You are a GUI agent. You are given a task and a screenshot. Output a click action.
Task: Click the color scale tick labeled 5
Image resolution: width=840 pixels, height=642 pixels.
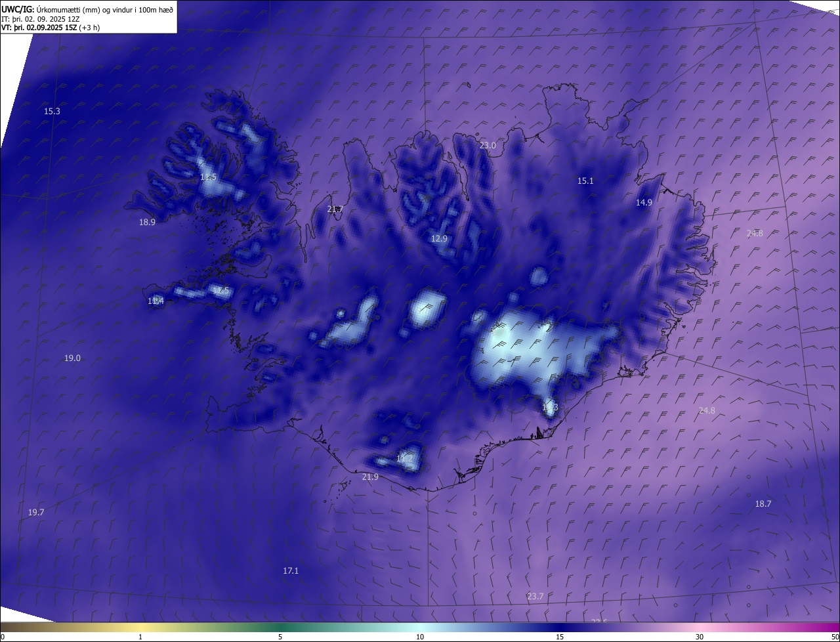[x=280, y=637]
